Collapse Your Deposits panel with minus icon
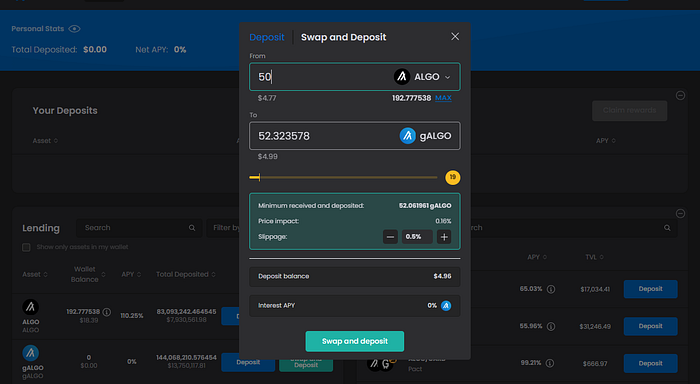The width and height of the screenshot is (700, 384). coord(680,95)
